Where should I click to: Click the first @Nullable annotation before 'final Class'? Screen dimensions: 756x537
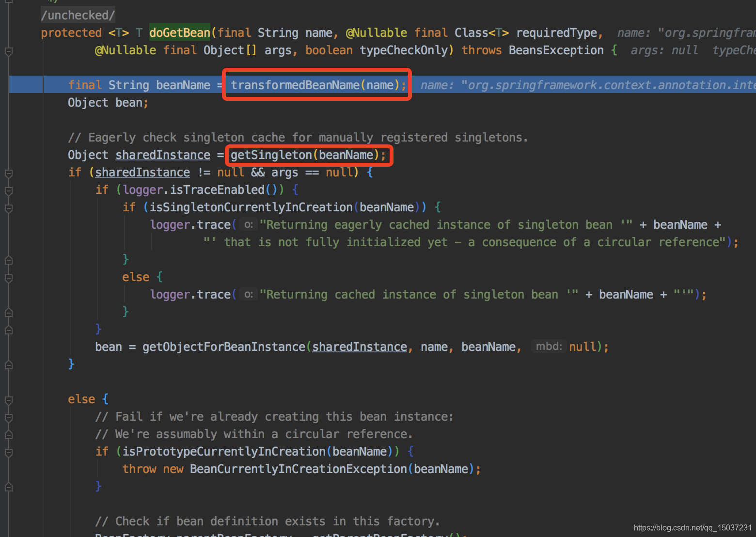click(x=377, y=33)
